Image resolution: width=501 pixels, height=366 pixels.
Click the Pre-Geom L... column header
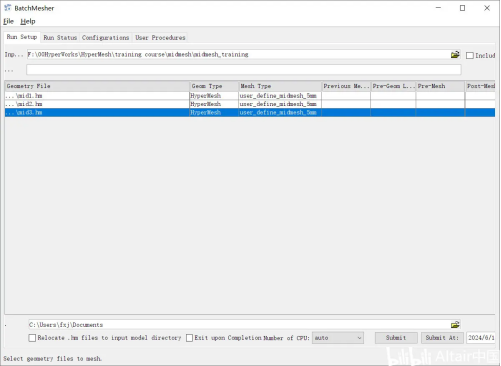393,86
